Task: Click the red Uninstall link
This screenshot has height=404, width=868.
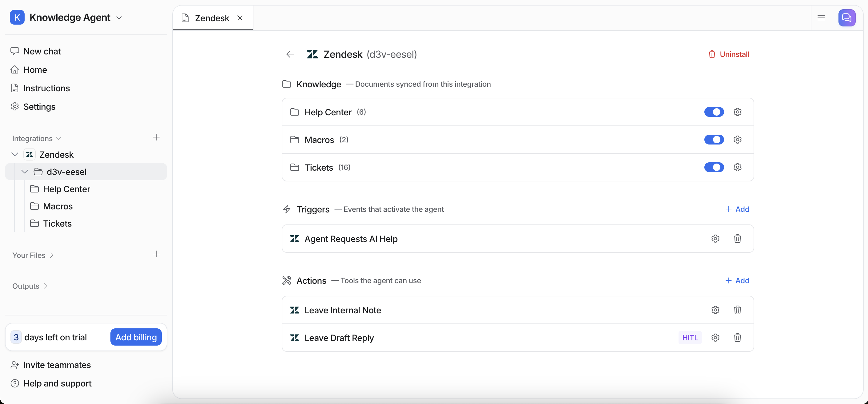Action: pyautogui.click(x=729, y=54)
